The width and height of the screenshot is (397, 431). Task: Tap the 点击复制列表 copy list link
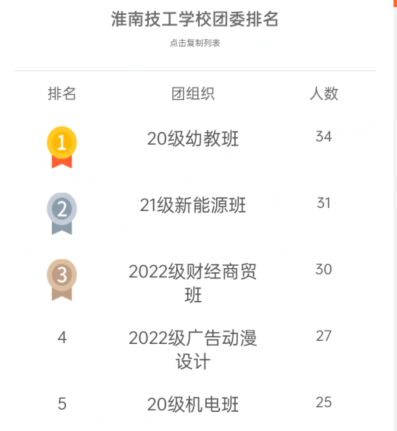195,43
